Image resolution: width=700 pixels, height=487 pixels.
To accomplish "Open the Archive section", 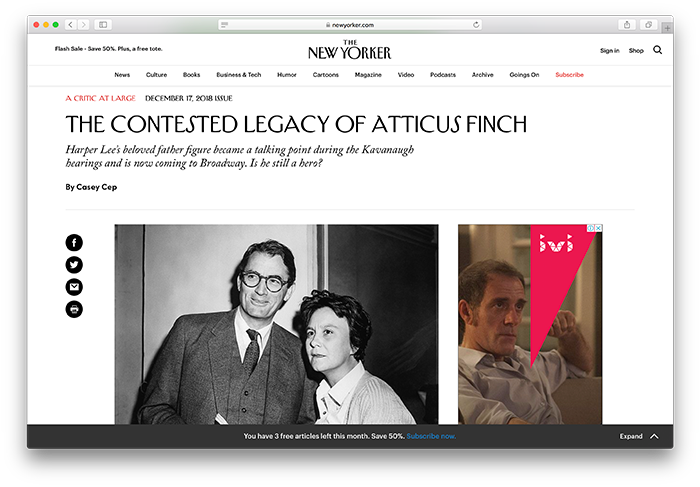I will coord(483,75).
